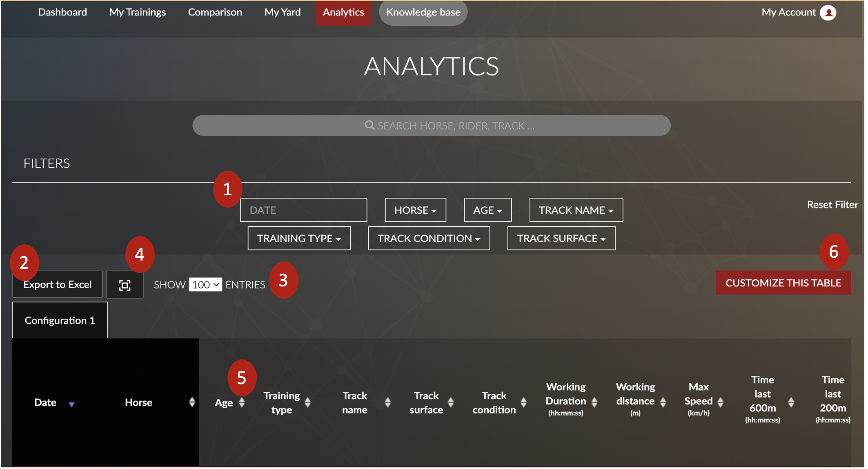Sort by Time last 600m arrows
This screenshot has width=868, height=469.
[791, 402]
